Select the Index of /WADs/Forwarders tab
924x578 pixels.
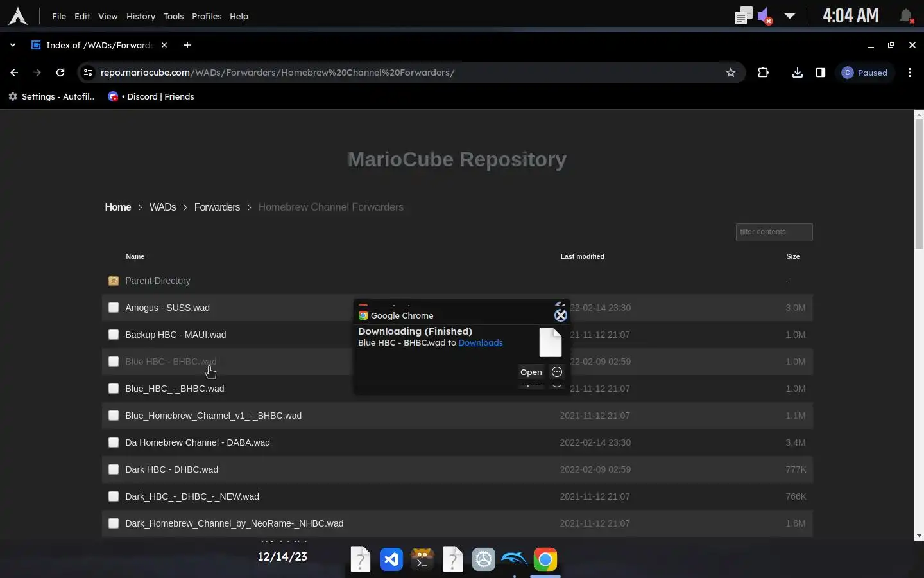point(99,45)
